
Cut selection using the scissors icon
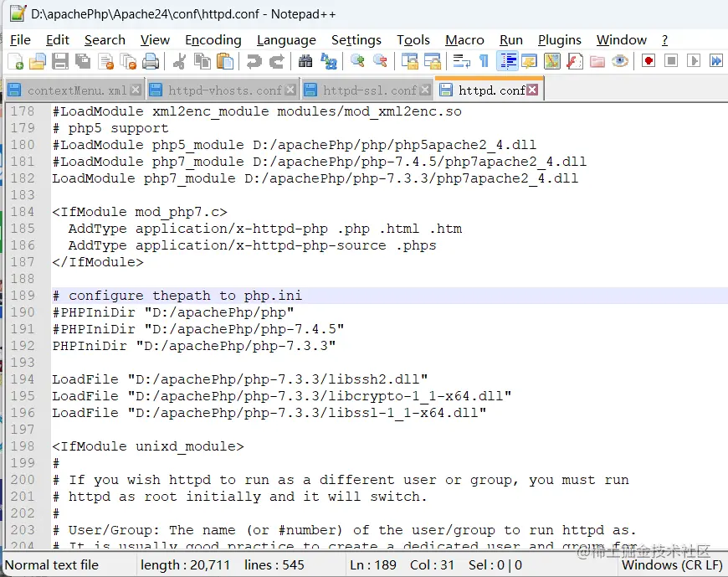(x=179, y=61)
